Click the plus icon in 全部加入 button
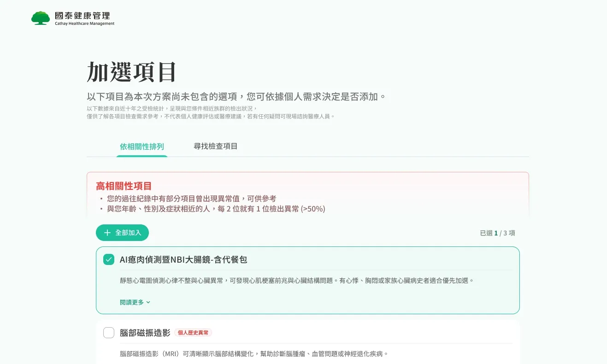 coord(107,233)
